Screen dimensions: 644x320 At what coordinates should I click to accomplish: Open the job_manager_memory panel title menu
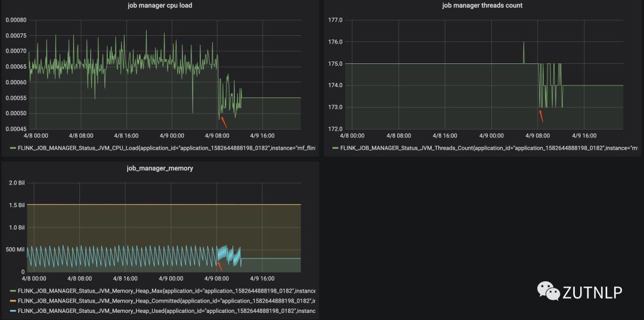160,168
